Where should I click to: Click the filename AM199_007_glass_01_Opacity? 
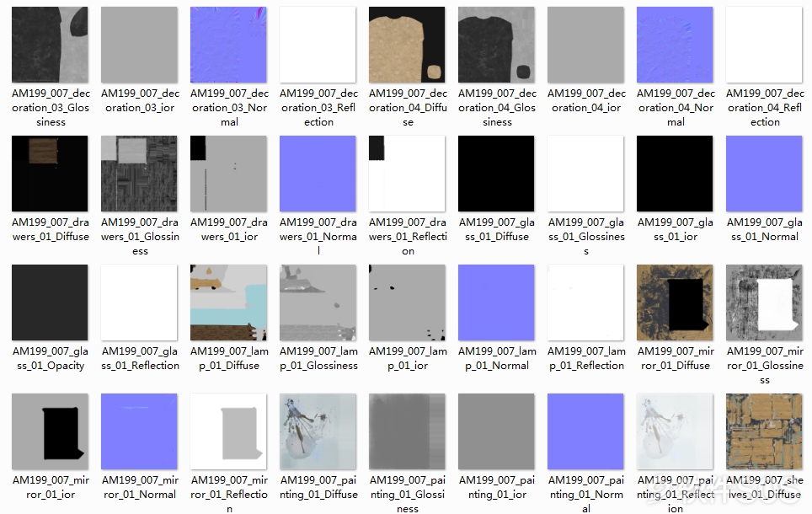tap(51, 359)
